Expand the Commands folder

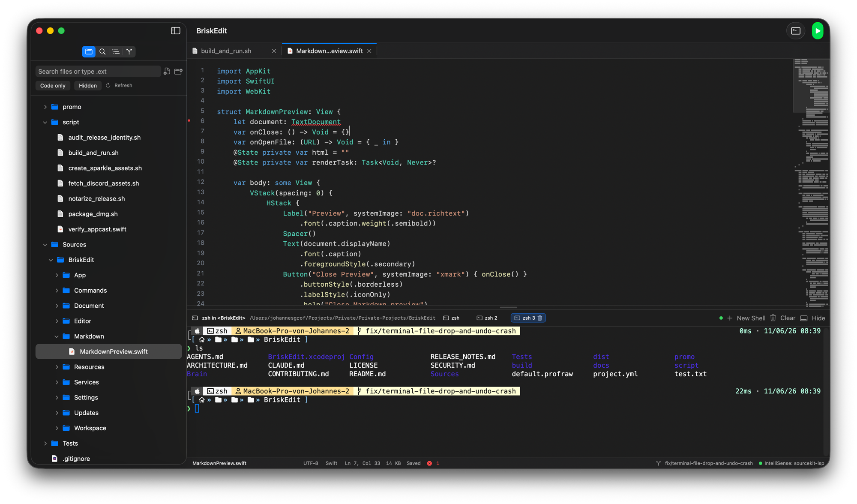(x=57, y=291)
